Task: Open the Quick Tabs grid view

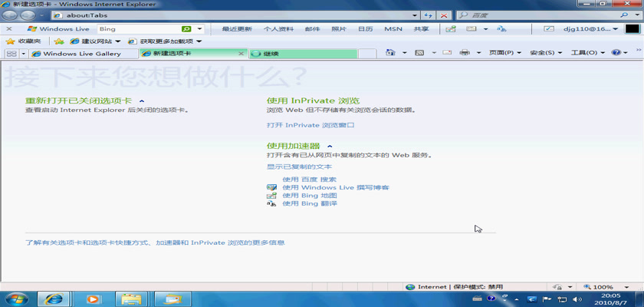Action: coord(11,54)
